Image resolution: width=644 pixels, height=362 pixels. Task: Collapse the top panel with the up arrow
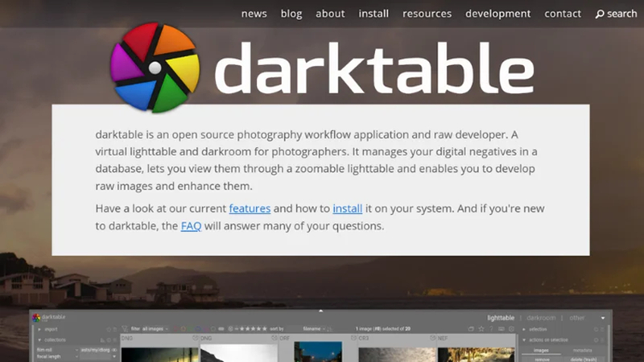[x=320, y=311]
